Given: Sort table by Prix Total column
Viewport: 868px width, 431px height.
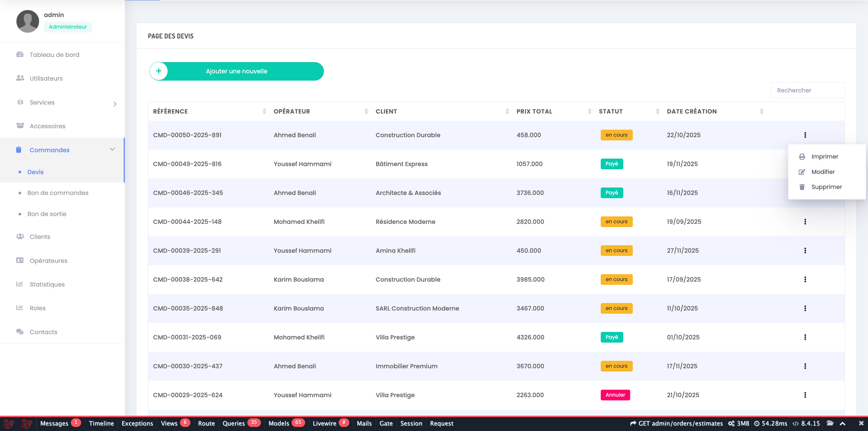Looking at the screenshot, I should tap(552, 111).
